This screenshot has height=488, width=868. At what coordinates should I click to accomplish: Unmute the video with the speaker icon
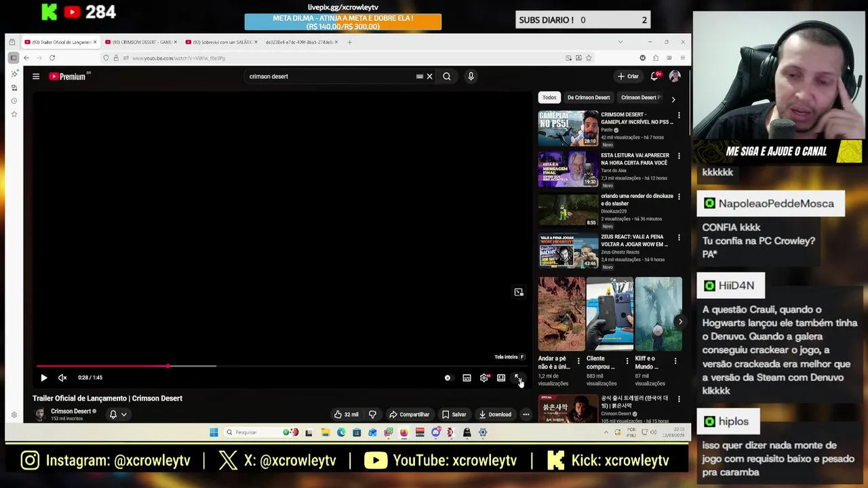(x=62, y=378)
